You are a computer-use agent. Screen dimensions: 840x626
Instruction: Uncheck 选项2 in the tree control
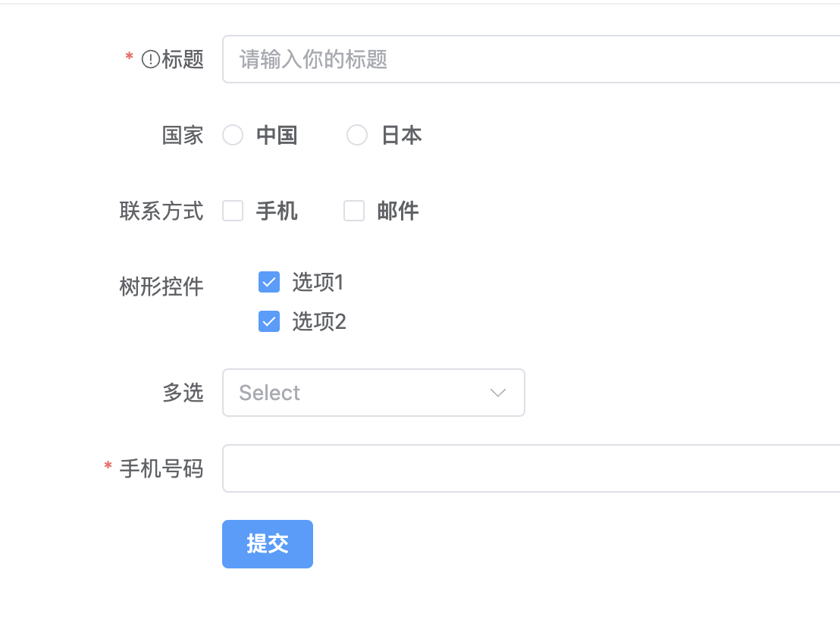pos(269,321)
